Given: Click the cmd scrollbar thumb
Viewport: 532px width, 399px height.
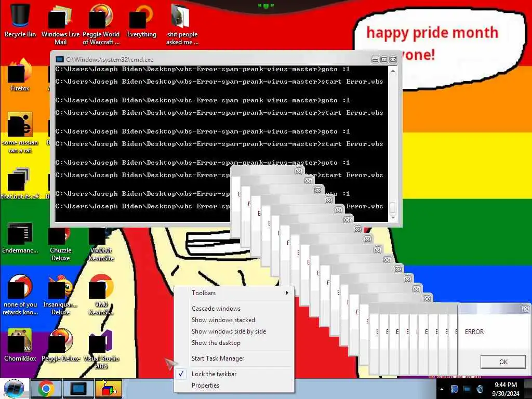Looking at the screenshot, I should click(393, 207).
